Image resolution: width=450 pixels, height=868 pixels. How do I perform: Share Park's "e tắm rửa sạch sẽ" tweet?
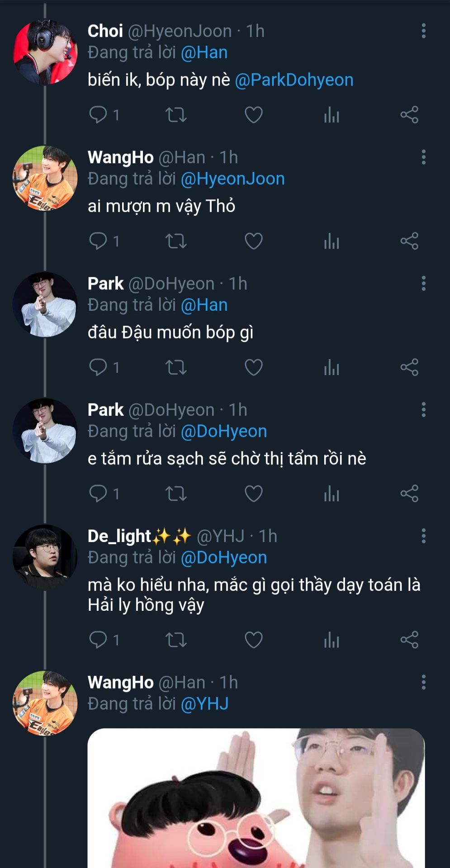[409, 493]
